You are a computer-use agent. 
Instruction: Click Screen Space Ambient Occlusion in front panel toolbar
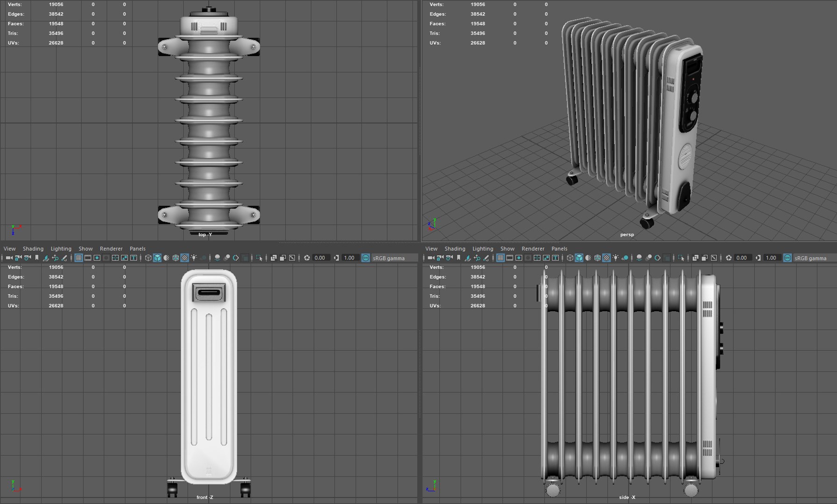click(x=218, y=258)
